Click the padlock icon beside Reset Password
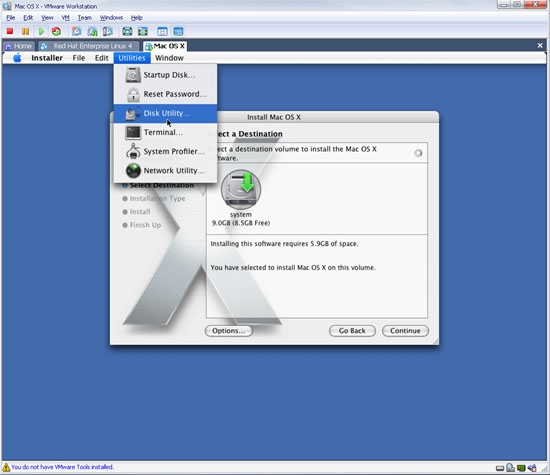This screenshot has width=550, height=475. pyautogui.click(x=133, y=94)
